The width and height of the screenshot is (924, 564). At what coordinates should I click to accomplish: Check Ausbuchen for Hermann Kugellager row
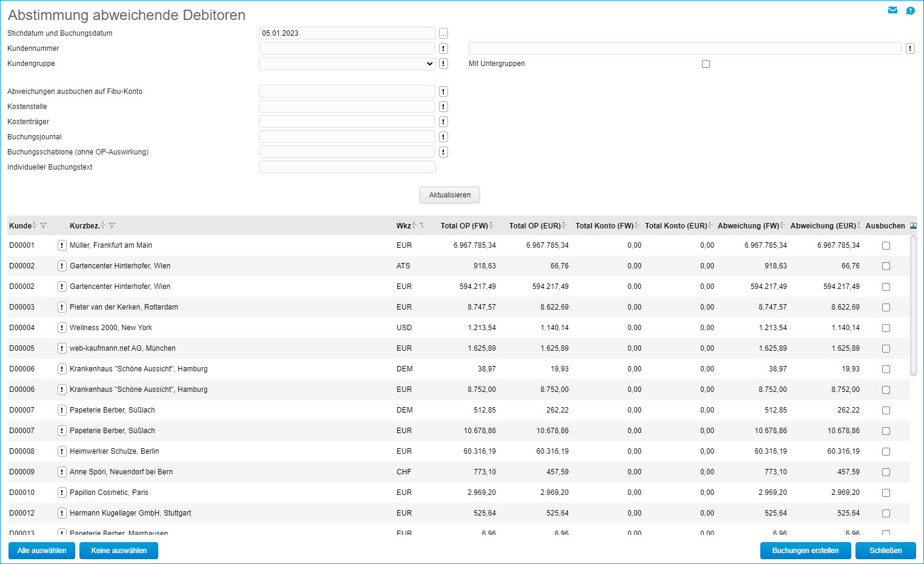click(x=886, y=514)
